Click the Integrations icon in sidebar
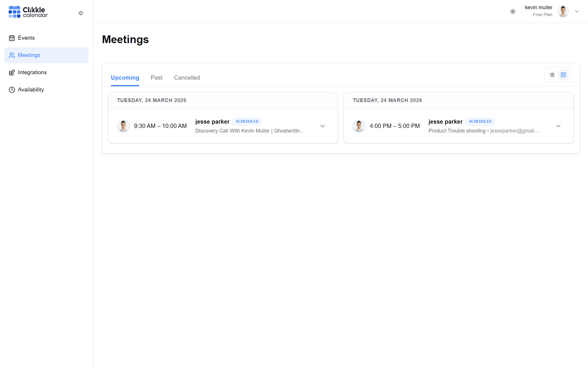 click(12, 72)
